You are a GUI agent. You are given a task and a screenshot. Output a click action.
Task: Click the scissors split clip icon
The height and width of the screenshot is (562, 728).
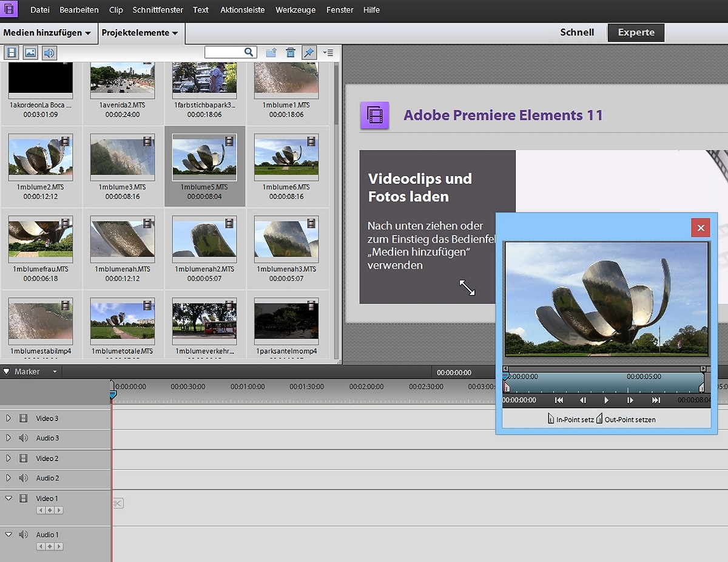pyautogui.click(x=118, y=503)
